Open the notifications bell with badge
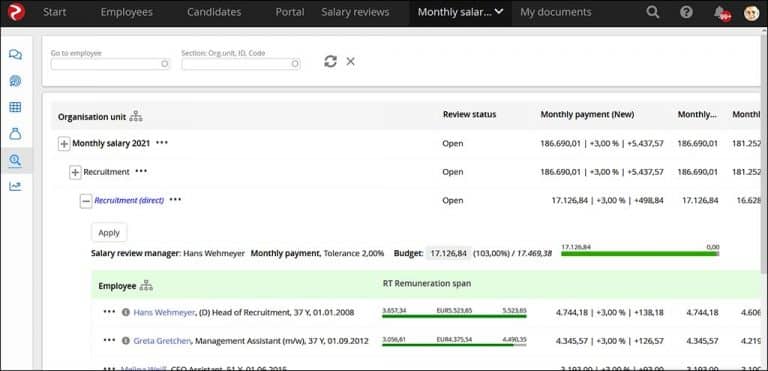 [721, 13]
